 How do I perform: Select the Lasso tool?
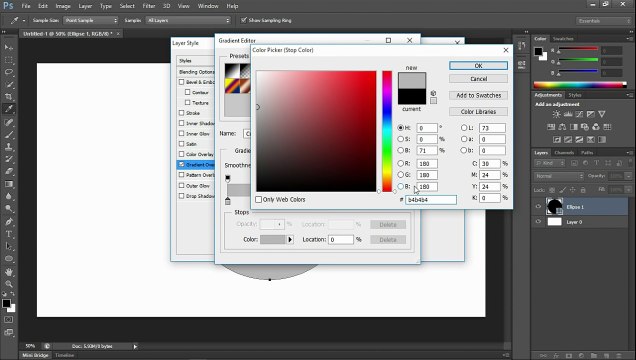click(x=9, y=72)
